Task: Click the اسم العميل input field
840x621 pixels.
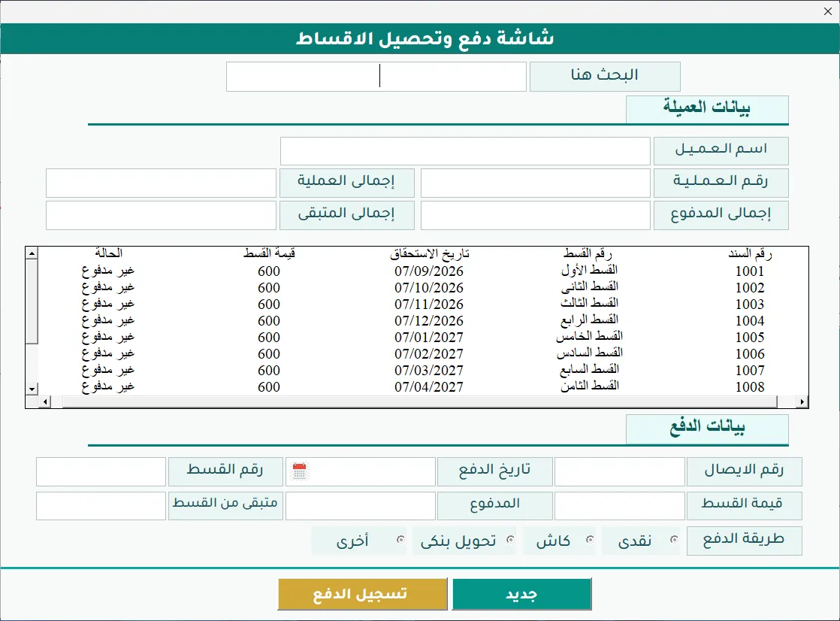Action: (x=465, y=150)
